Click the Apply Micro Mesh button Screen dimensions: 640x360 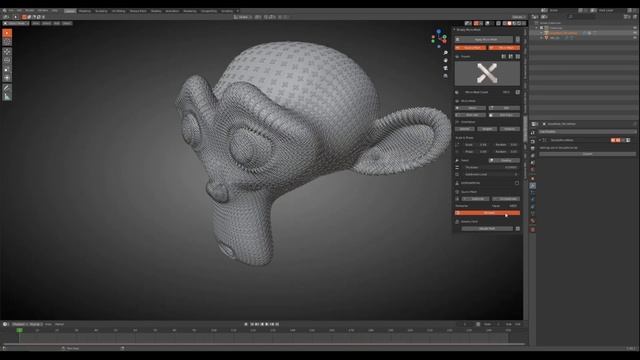(x=484, y=40)
